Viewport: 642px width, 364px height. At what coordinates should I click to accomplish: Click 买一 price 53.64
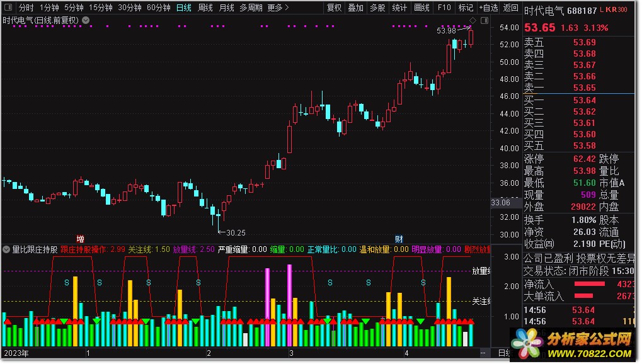point(584,100)
